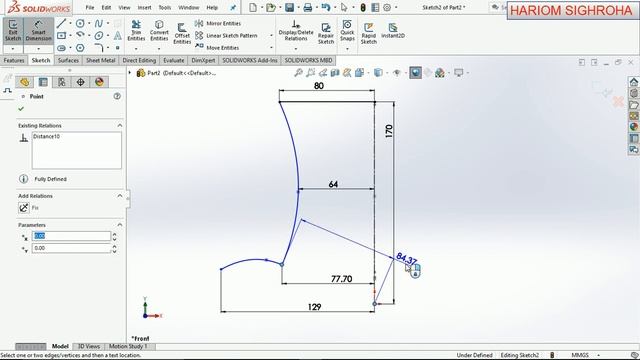Click Offset Entities tool
The height and width of the screenshot is (360, 640).
pyautogui.click(x=182, y=33)
